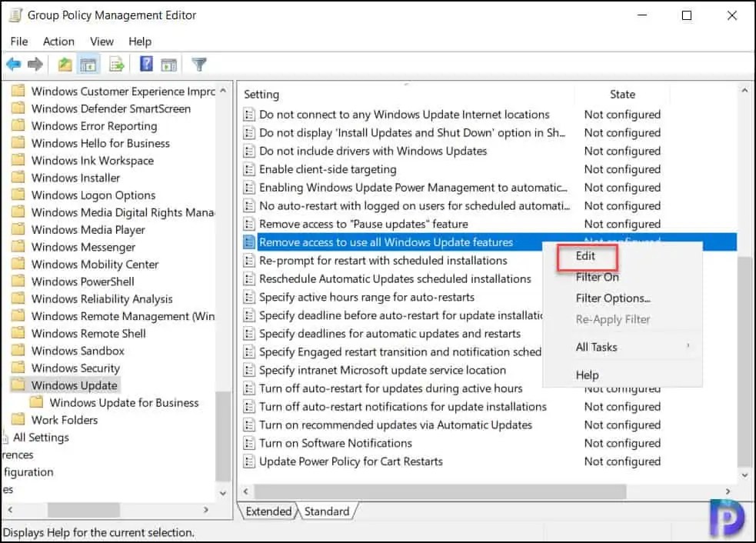Select the Up one level toolbar icon
The image size is (756, 543).
coord(65,64)
